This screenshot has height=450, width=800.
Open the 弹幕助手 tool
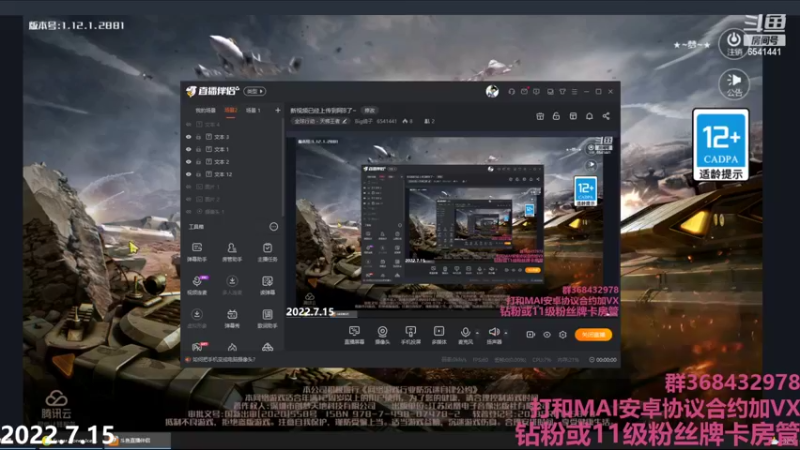(197, 252)
